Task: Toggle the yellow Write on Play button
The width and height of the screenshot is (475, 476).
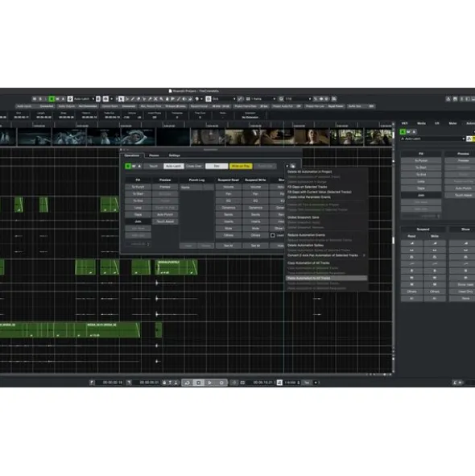Action: tap(241, 166)
